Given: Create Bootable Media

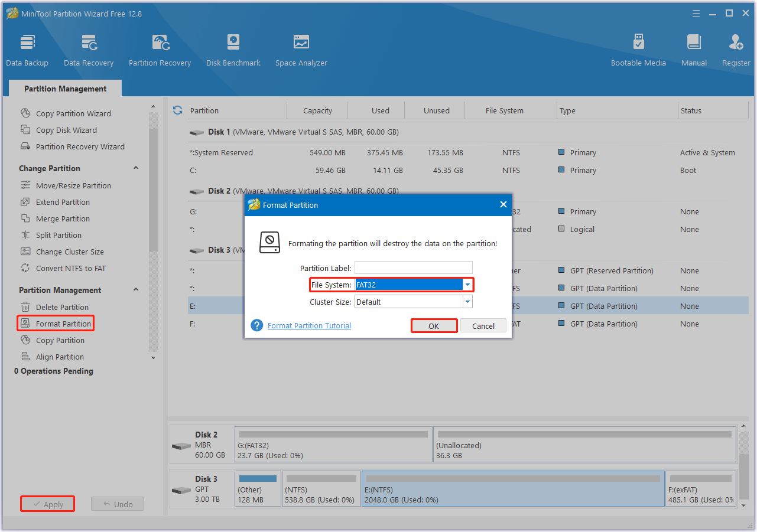Looking at the screenshot, I should [638, 50].
